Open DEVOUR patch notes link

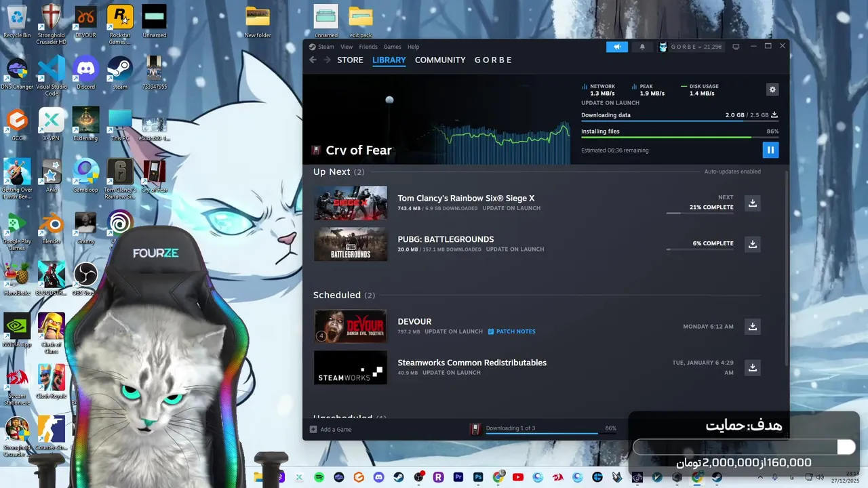[x=512, y=331]
